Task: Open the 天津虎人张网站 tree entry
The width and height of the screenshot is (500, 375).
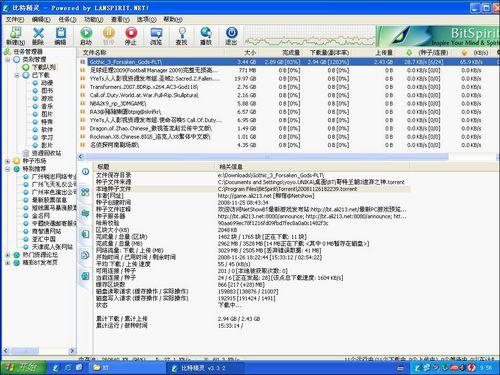Action: [x=52, y=247]
